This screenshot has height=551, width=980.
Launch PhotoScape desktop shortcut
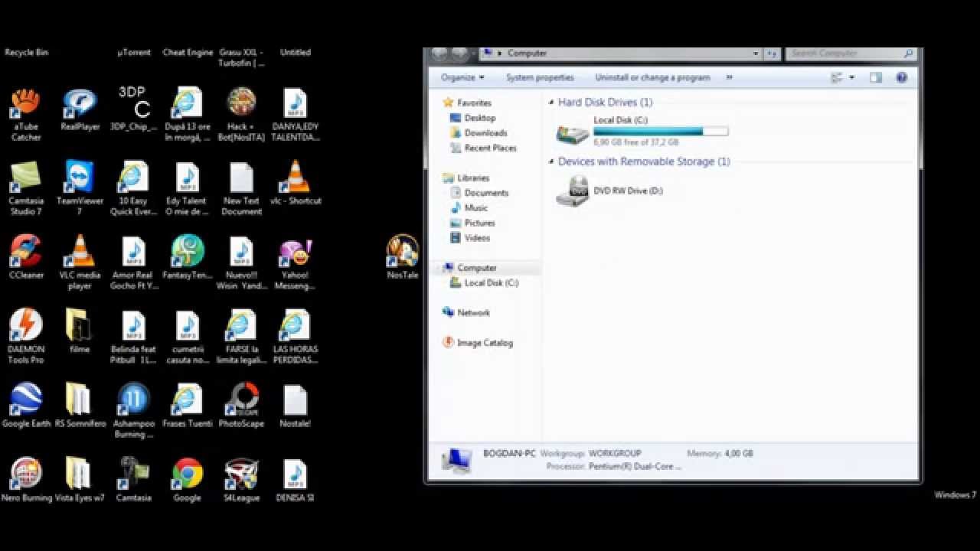pos(241,406)
